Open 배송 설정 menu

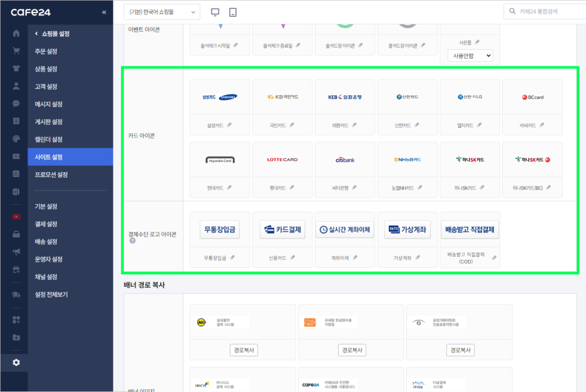46,242
